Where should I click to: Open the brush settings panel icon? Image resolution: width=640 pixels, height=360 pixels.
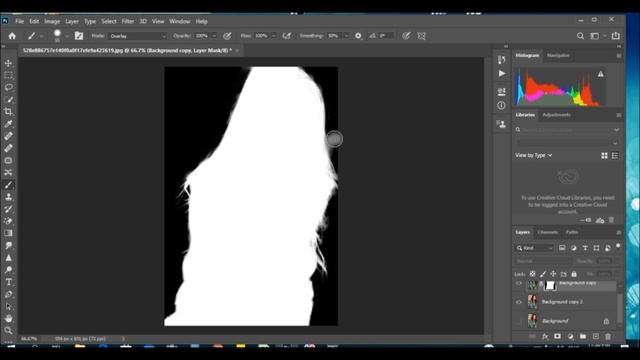point(79,36)
